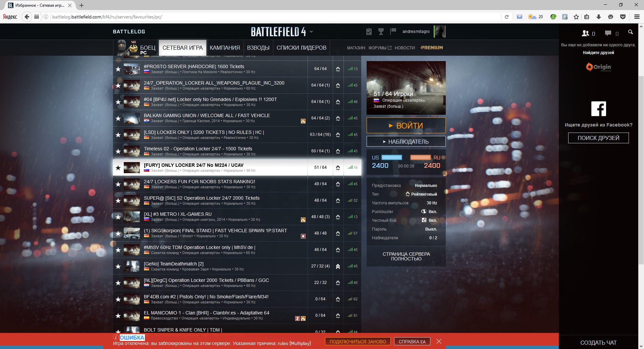Click the expansion badge on [XL] #3 METRO row
This screenshot has height=349, width=644.
tap(303, 220)
